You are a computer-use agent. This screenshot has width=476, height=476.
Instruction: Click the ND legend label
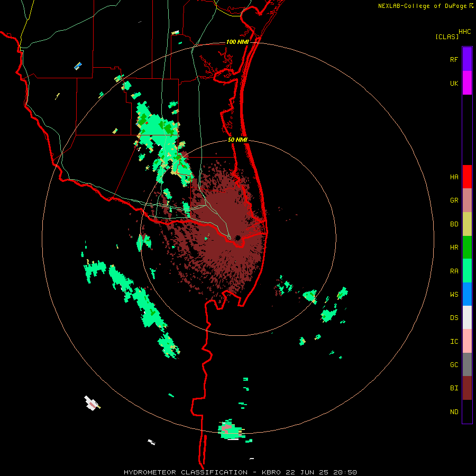pyautogui.click(x=454, y=412)
